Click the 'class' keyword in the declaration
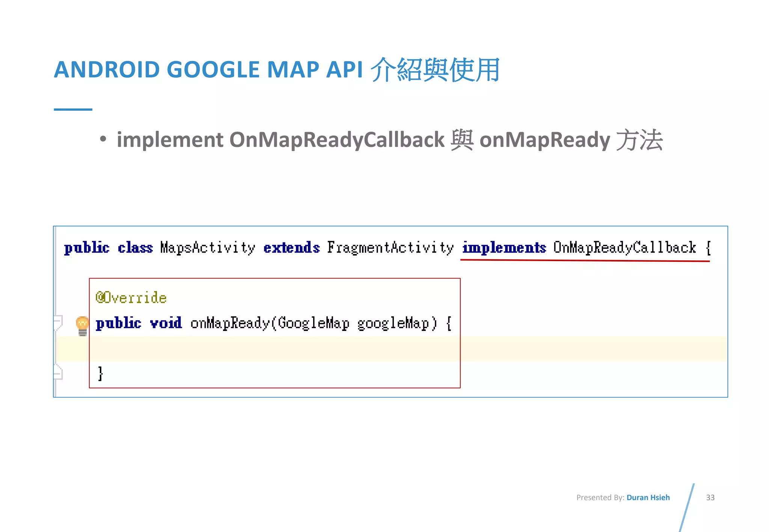 [x=135, y=248]
